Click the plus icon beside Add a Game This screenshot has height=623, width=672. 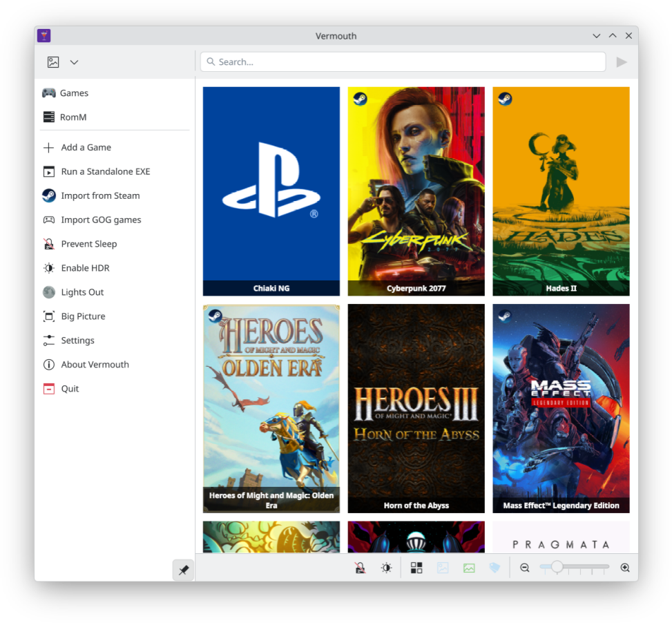pos(49,147)
